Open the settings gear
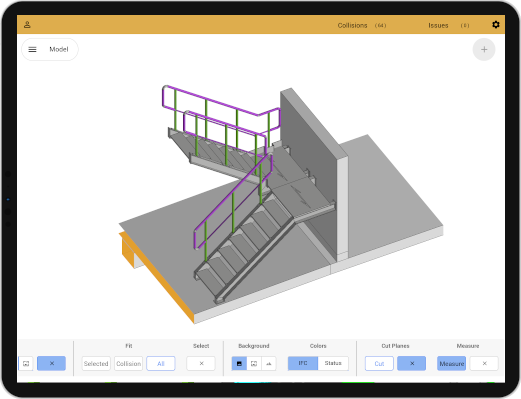This screenshot has width=521, height=399. coord(496,25)
